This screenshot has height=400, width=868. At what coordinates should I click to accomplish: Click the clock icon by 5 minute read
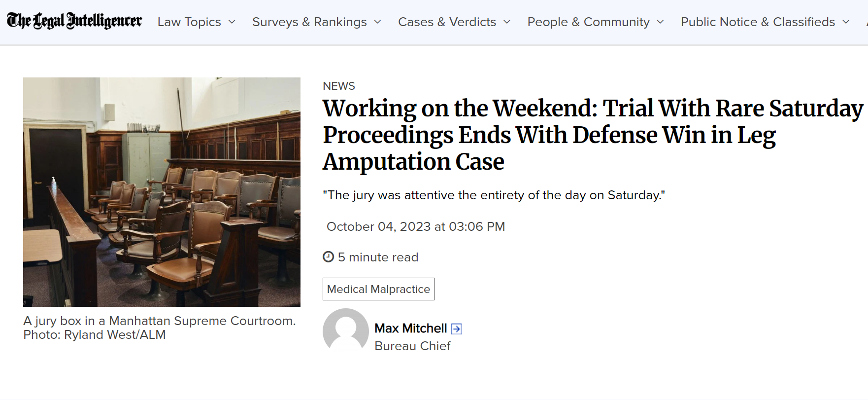tap(328, 256)
